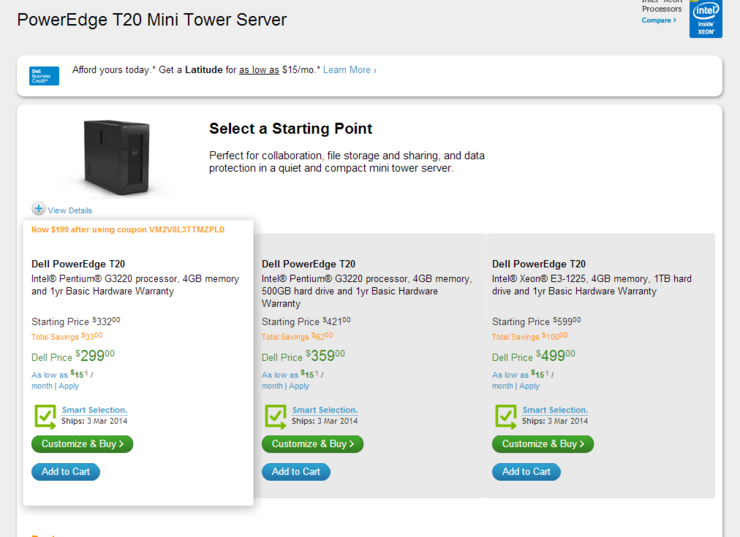Click 'As low as $15' link in $299 card
Image resolution: width=740 pixels, height=537 pixels.
60,374
